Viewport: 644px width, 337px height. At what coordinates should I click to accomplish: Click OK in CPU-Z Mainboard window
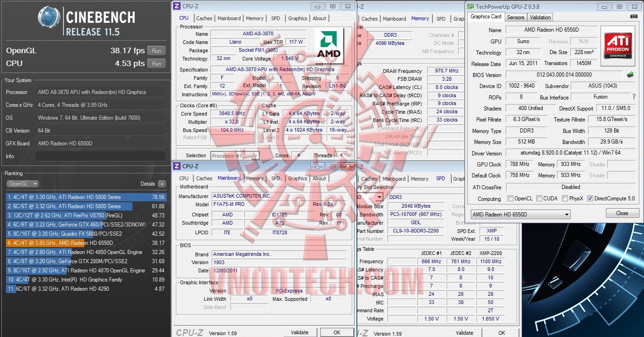337,332
